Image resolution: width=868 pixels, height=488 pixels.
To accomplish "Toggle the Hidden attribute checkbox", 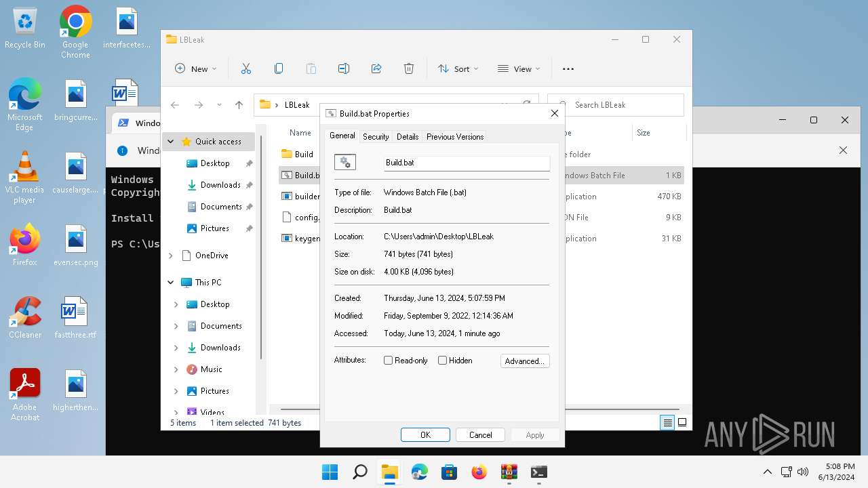I will pyautogui.click(x=443, y=361).
